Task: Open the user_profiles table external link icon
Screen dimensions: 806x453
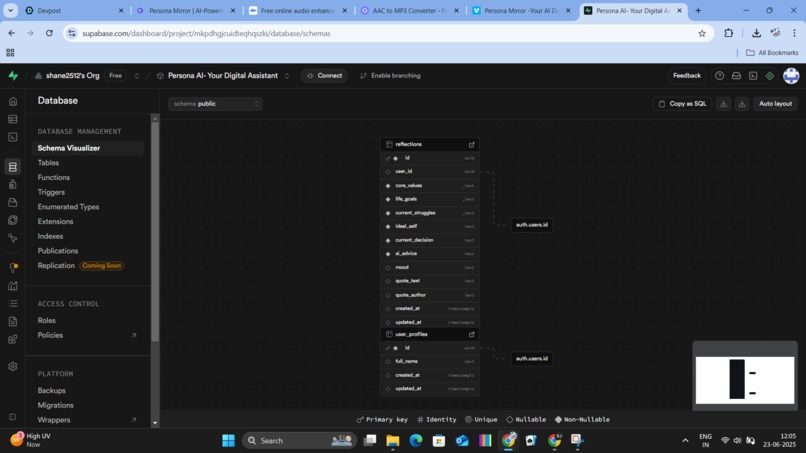Action: click(x=471, y=334)
